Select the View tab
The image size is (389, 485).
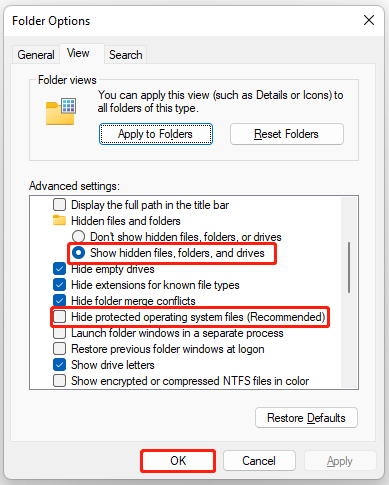point(78,53)
